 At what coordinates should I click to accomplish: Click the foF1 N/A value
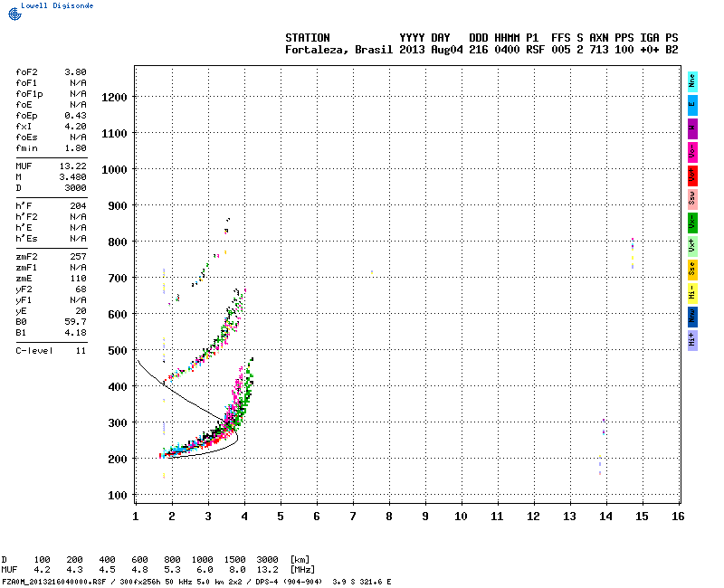click(78, 83)
